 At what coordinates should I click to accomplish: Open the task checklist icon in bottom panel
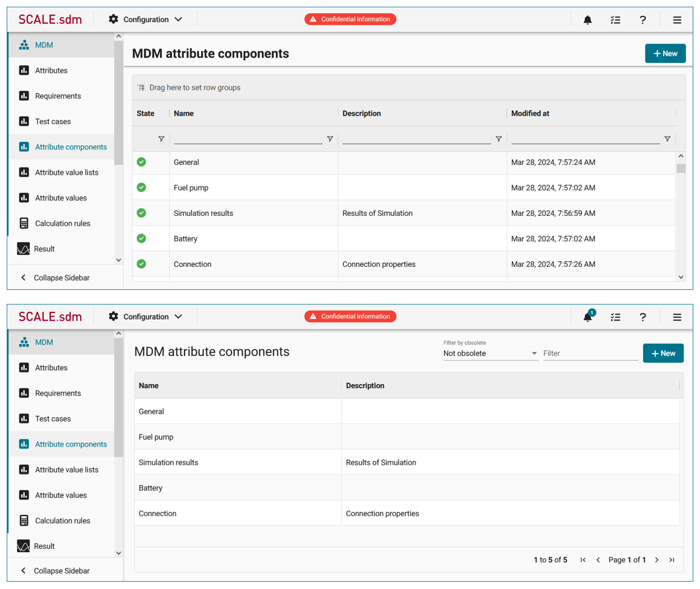point(615,317)
